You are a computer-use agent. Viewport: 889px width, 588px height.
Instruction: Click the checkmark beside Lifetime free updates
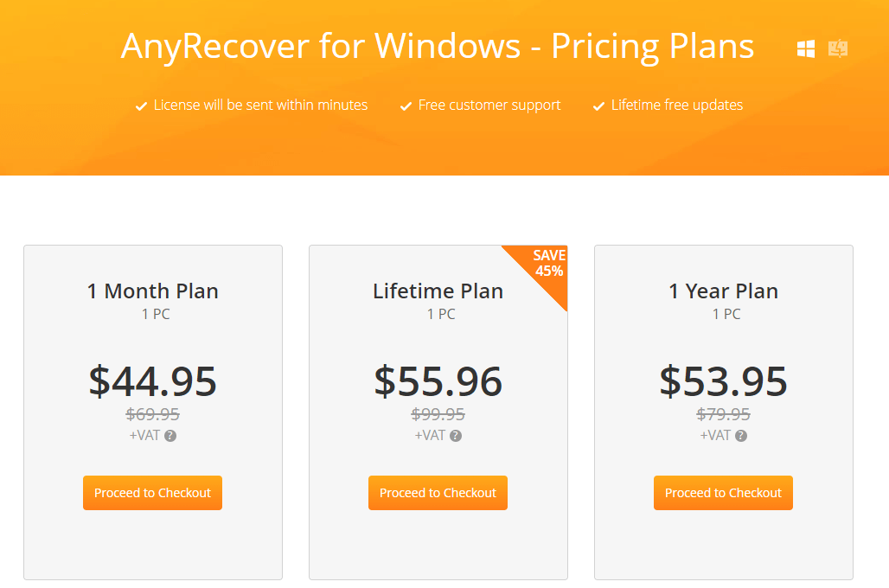click(598, 105)
